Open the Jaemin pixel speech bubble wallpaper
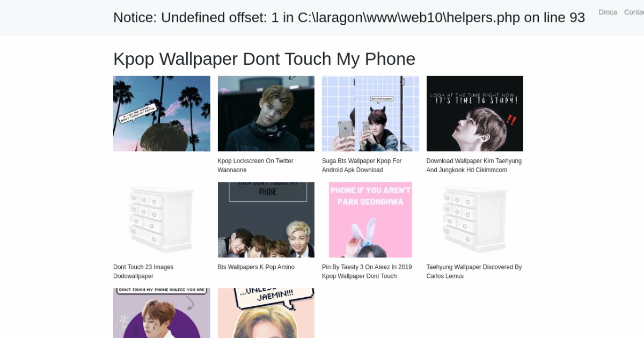The height and width of the screenshot is (338, 644). [x=266, y=313]
